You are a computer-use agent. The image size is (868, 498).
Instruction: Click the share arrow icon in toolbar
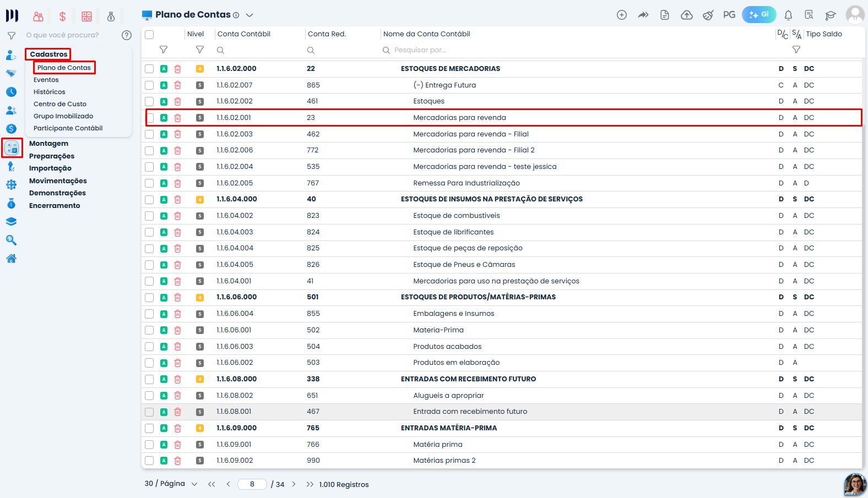(643, 15)
